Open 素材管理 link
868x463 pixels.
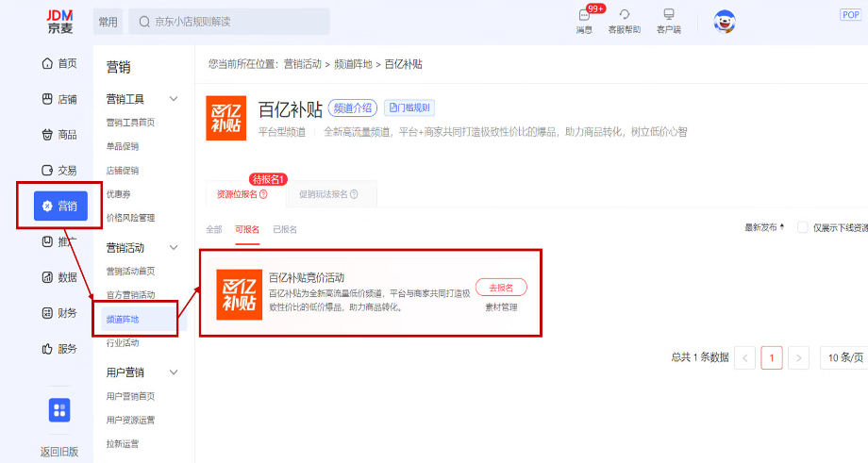click(x=501, y=307)
